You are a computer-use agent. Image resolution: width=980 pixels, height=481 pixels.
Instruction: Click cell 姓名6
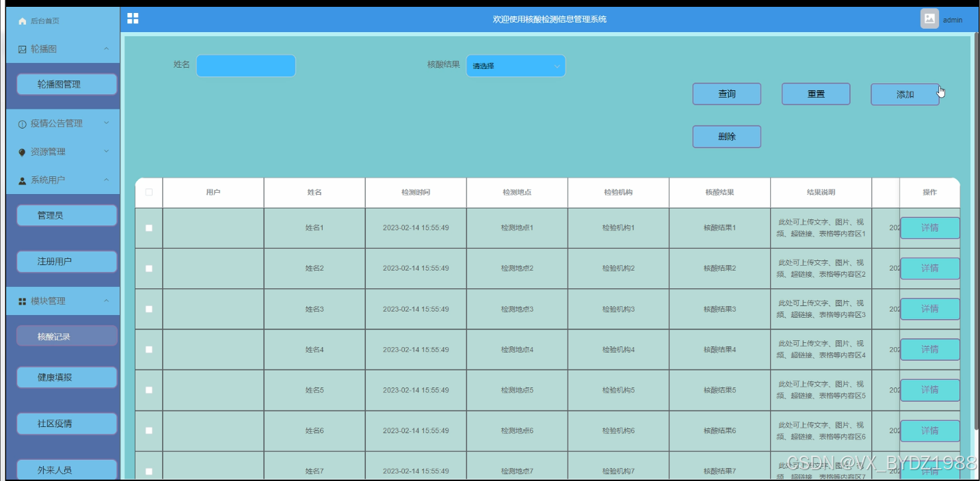coord(315,431)
